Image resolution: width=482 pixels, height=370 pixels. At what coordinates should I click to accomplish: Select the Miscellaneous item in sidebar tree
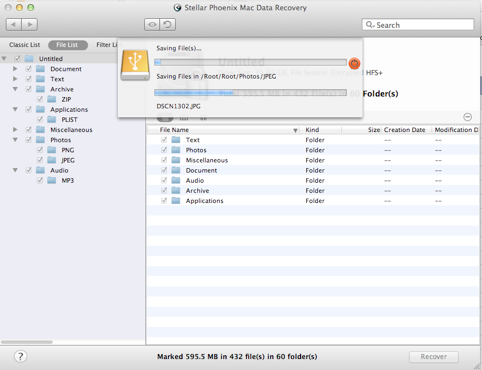(x=71, y=130)
